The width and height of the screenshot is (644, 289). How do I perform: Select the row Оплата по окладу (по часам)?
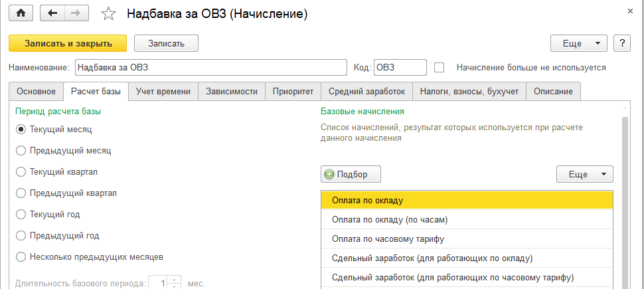coord(467,219)
